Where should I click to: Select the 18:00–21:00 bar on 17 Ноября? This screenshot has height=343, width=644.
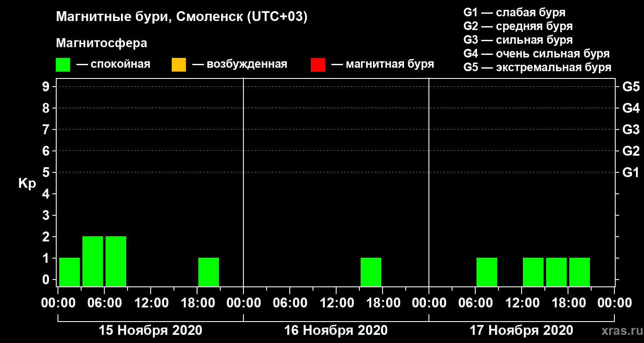[580, 272]
